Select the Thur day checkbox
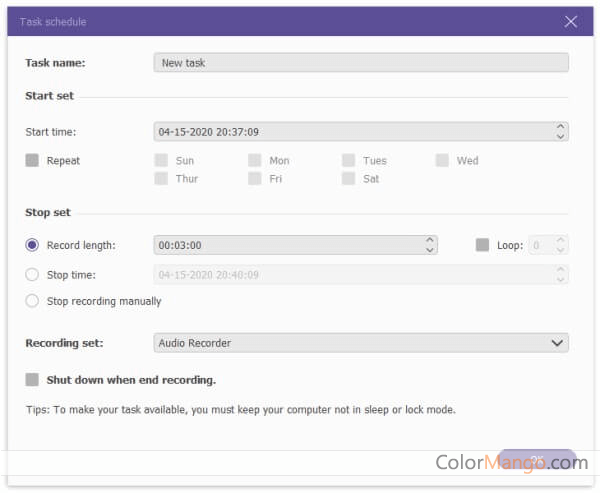 pyautogui.click(x=161, y=179)
